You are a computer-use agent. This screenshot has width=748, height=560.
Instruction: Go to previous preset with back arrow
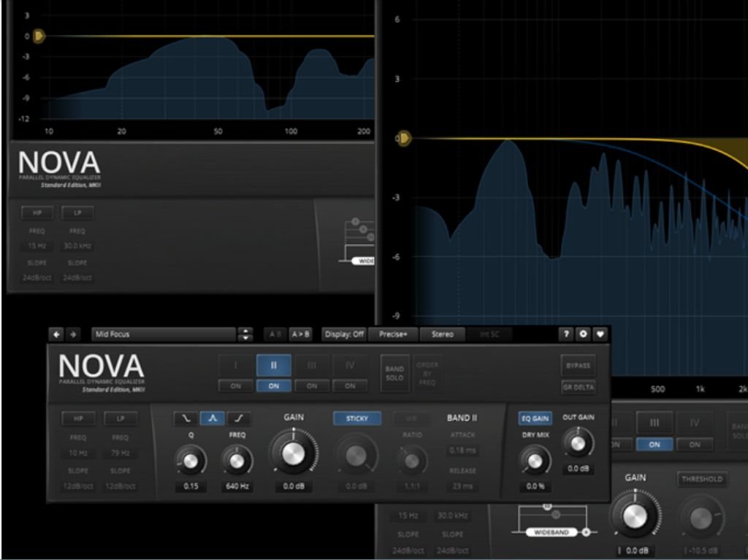coord(56,334)
